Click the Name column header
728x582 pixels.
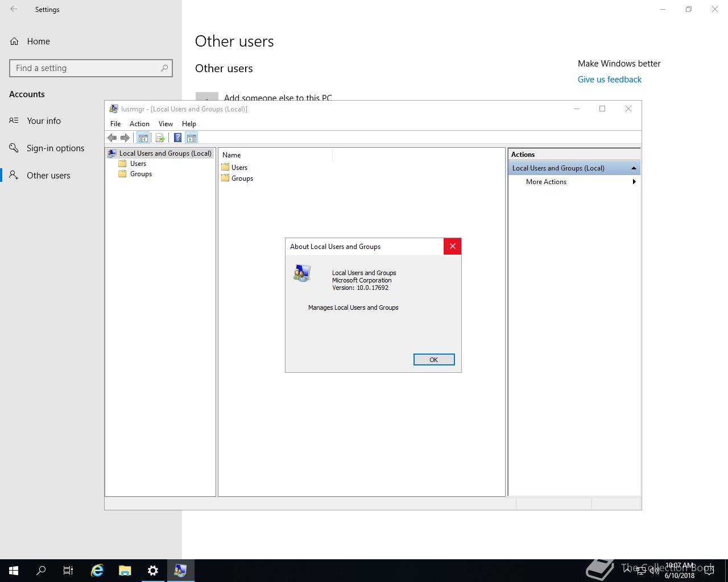pos(276,155)
